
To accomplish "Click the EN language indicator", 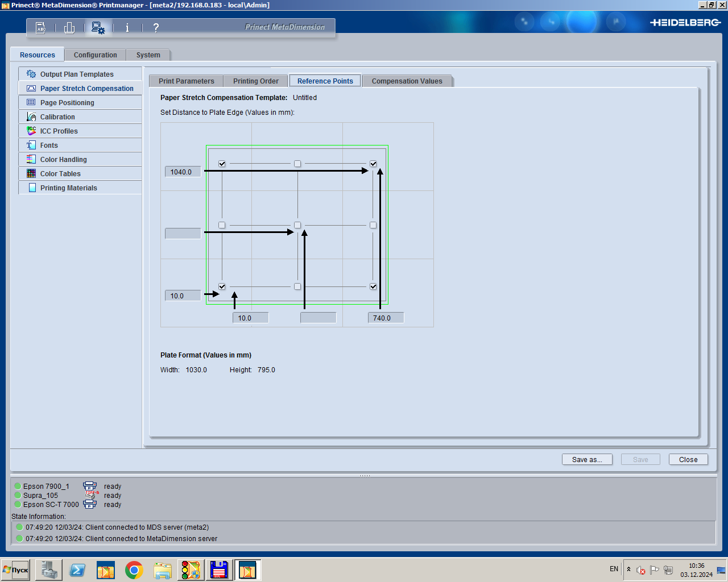I will point(614,569).
